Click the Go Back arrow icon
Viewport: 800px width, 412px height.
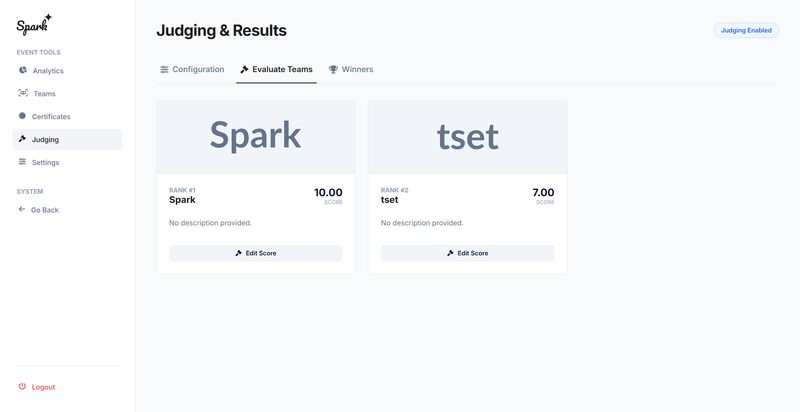pyautogui.click(x=22, y=209)
